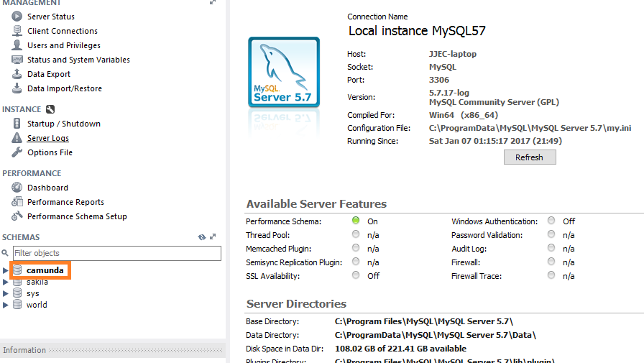Viewport: 644px width, 363px height.
Task: Click the Semisync Replication Plugin indicator
Action: 356,262
